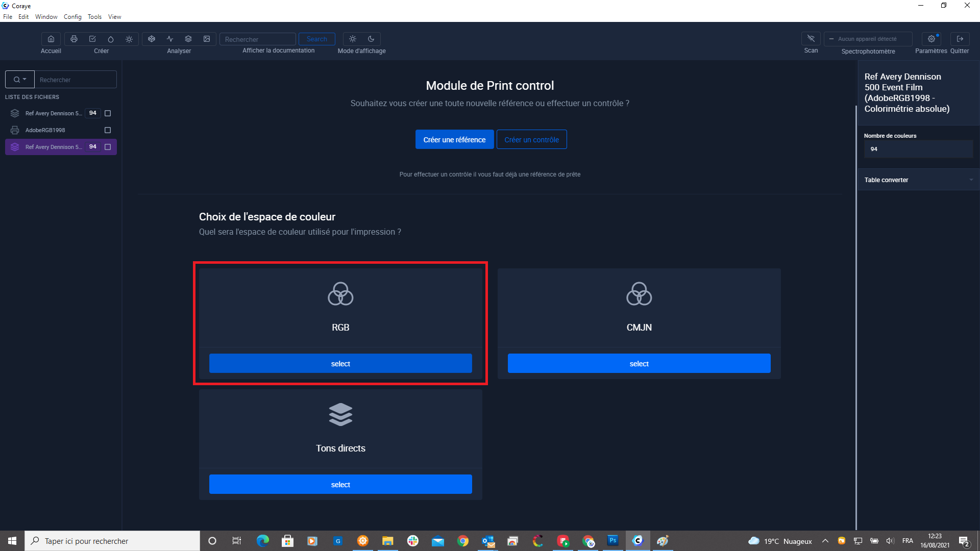Switch to light display mode sun icon
The image size is (980, 551).
(353, 39)
